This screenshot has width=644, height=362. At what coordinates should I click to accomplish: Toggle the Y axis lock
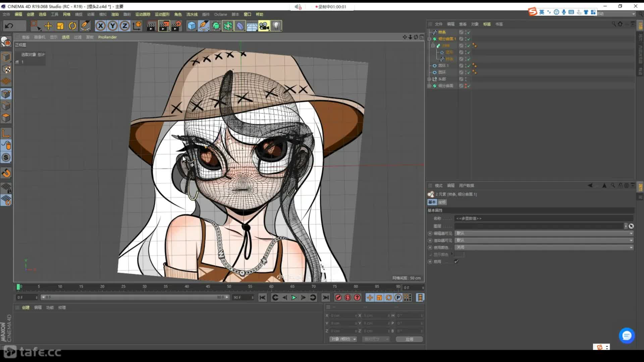pyautogui.click(x=113, y=26)
